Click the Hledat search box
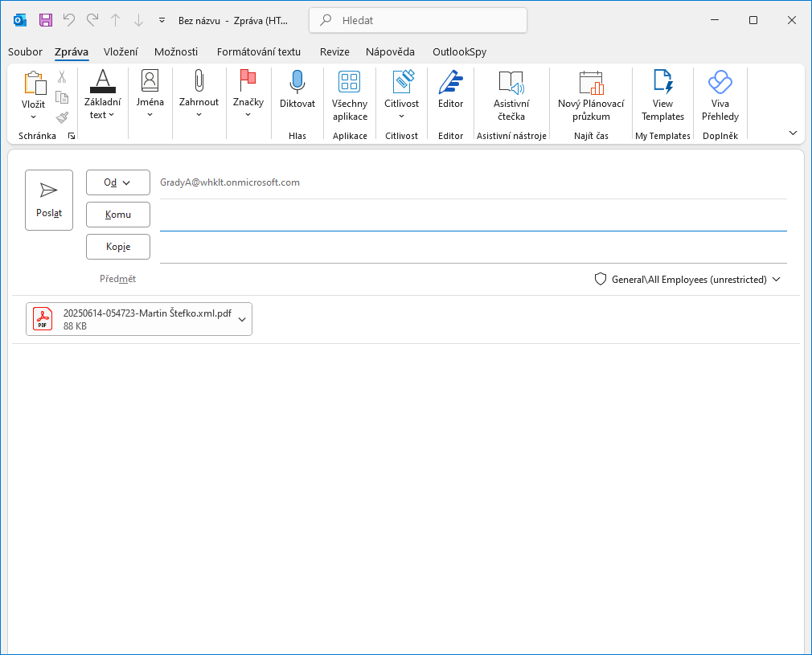812x655 pixels. point(418,20)
